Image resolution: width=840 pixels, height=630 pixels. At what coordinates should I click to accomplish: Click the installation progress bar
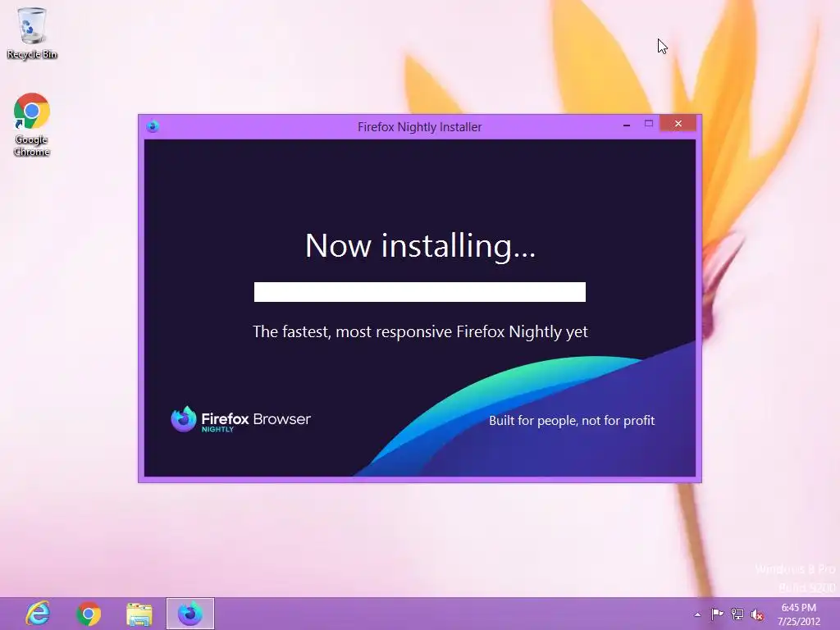pyautogui.click(x=419, y=292)
